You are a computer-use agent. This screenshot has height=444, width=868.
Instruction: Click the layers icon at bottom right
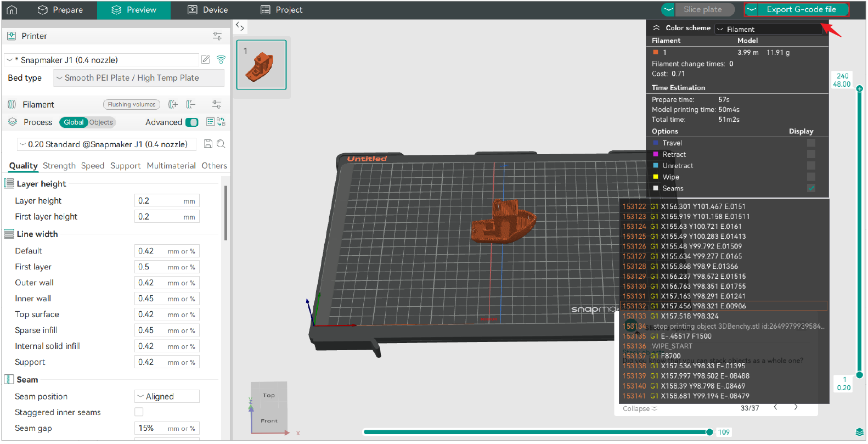click(x=859, y=432)
